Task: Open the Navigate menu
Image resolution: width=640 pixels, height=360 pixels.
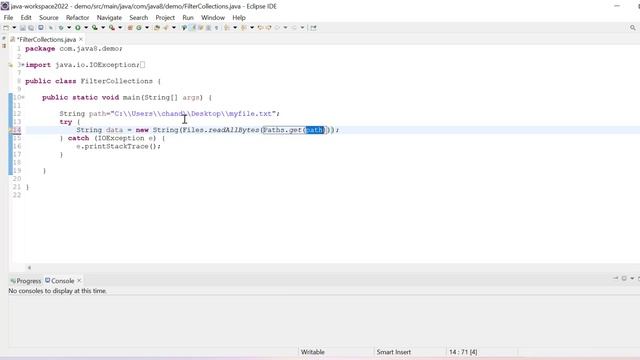Action: pos(109,18)
